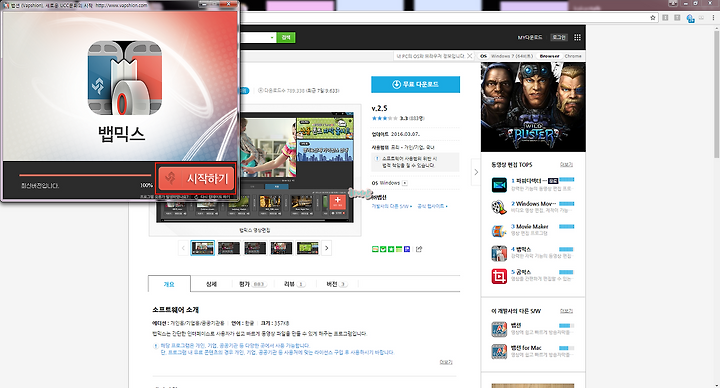This screenshot has height=388, width=720.
Task: Select the fourth screenshot thumbnail
Action: 281,248
